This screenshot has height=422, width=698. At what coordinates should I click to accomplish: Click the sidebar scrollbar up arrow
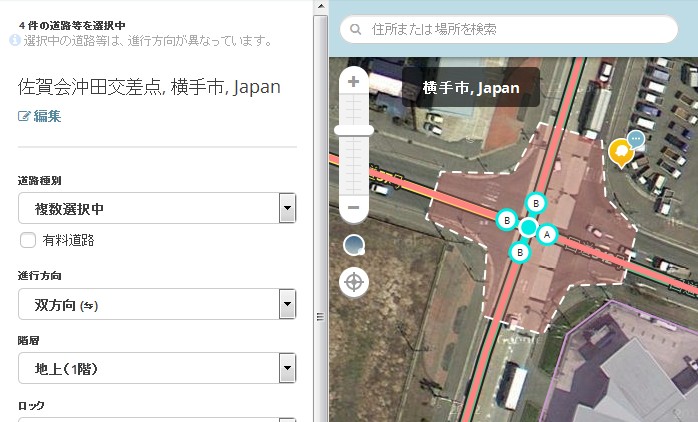coord(320,6)
